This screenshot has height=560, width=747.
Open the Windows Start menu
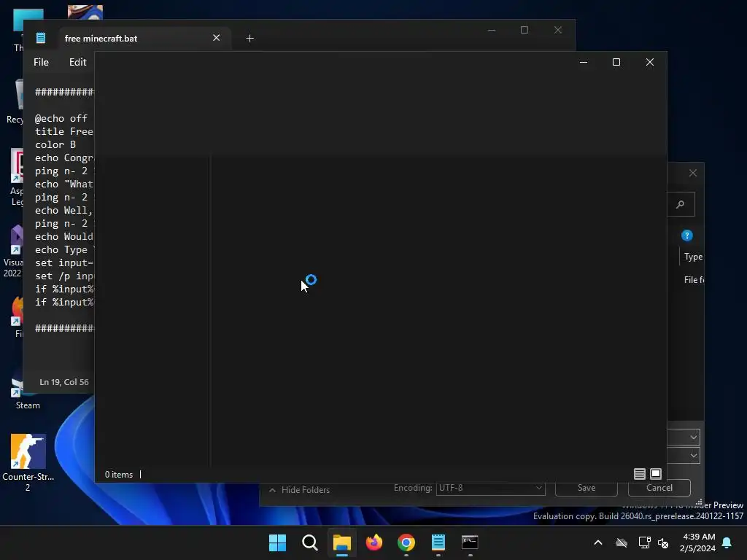277,542
